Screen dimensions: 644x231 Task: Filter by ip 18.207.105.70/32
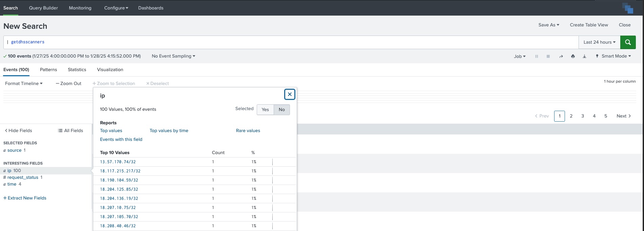click(119, 217)
